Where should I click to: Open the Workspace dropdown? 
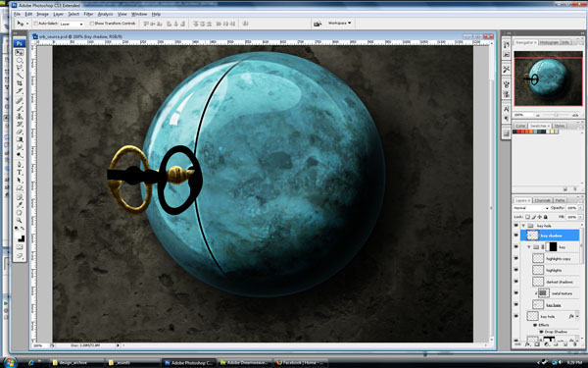340,24
